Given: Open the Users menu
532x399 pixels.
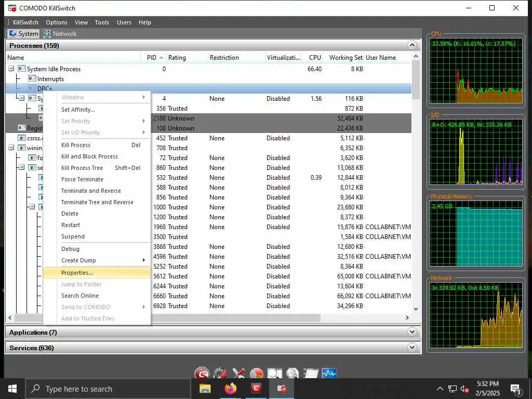Looking at the screenshot, I should 124,22.
